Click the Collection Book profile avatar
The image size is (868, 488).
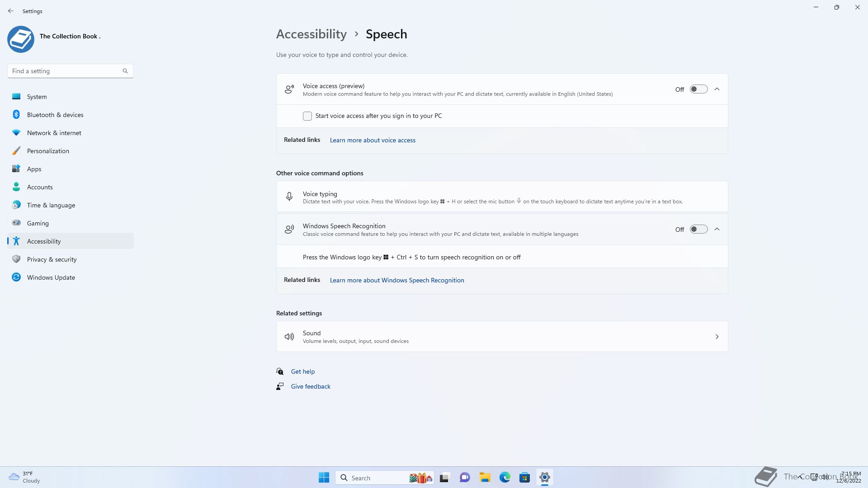coord(21,39)
